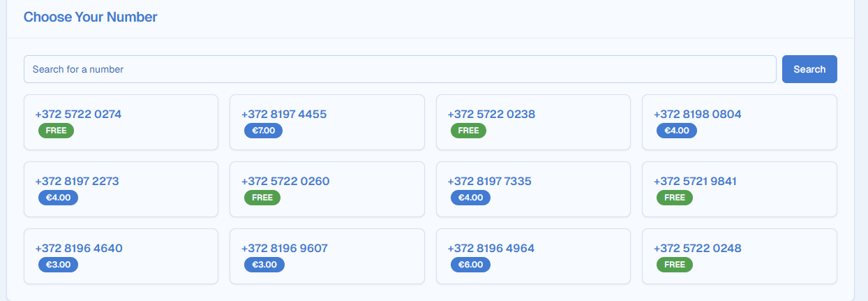Select number +372 8196 4964
The height and width of the screenshot is (301, 868).
[x=533, y=256]
